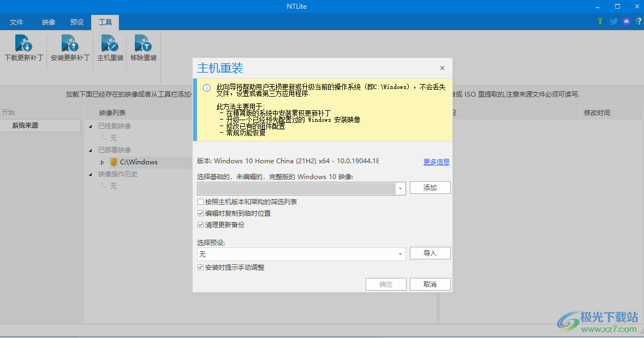The width and height of the screenshot is (644, 338).
Task: Uncheck 编辑时复制到临时位置
Action: click(x=200, y=214)
